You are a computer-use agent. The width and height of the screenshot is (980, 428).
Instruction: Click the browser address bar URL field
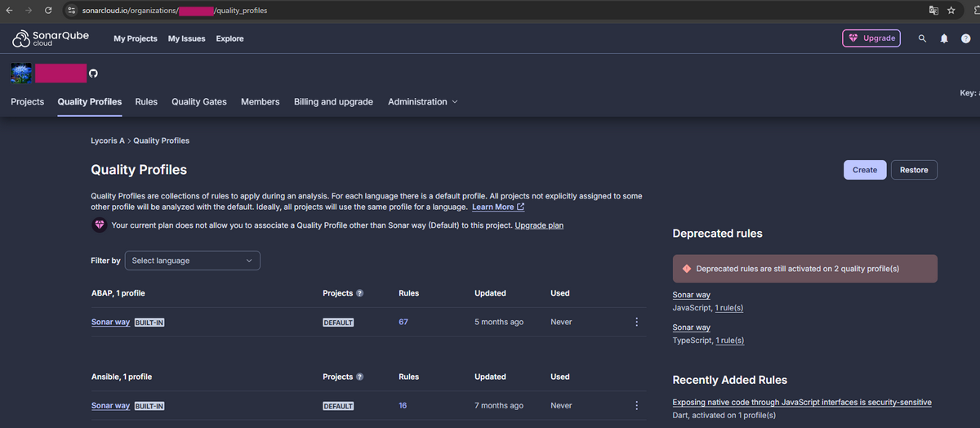click(490, 11)
